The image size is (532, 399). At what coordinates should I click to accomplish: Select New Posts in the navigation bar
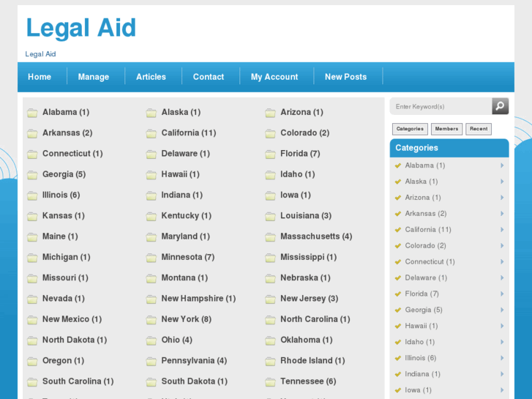[x=345, y=77]
